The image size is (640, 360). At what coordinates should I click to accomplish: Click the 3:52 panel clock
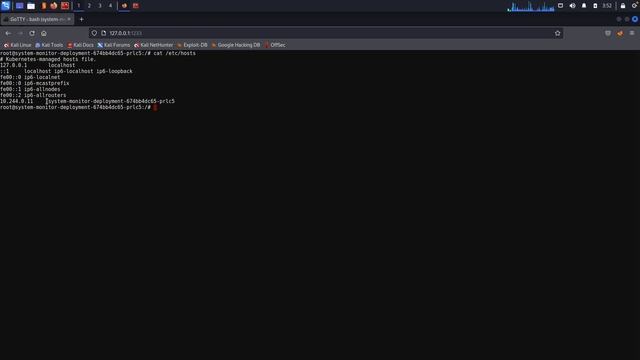607,6
